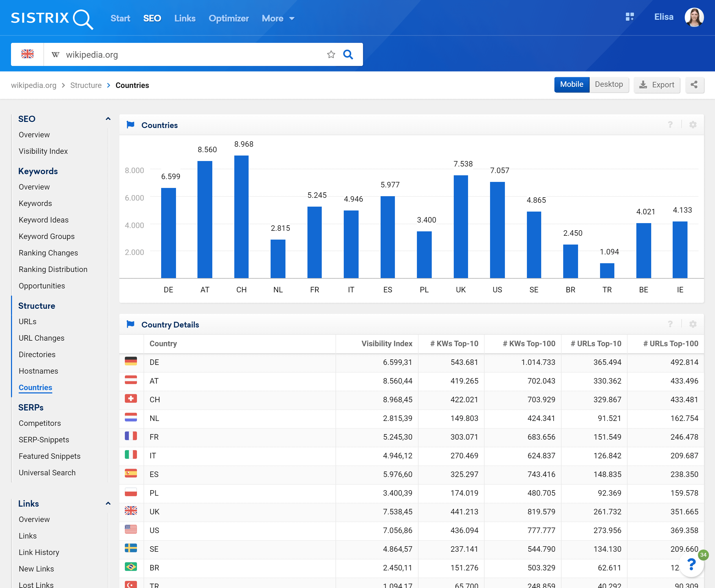Click the UK bar in chart
715x588 pixels.
point(461,227)
